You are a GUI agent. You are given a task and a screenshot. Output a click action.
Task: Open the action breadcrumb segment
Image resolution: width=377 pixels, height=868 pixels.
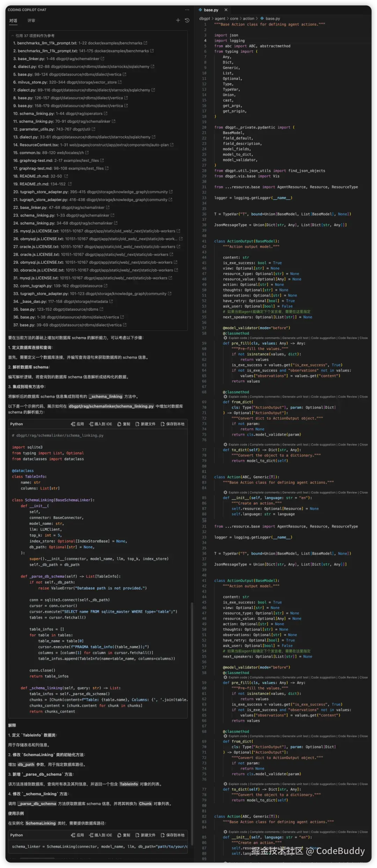249,19
